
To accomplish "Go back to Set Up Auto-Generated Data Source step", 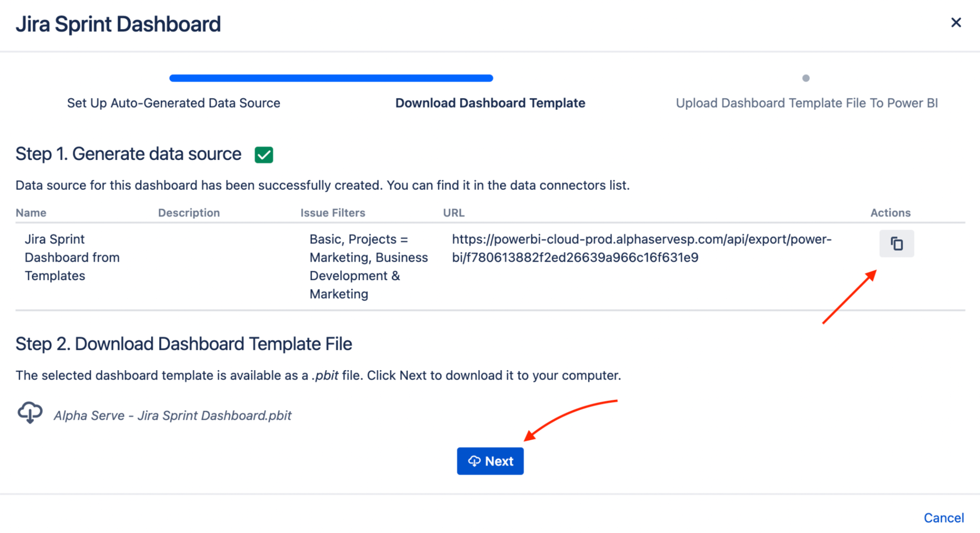I will tap(173, 103).
